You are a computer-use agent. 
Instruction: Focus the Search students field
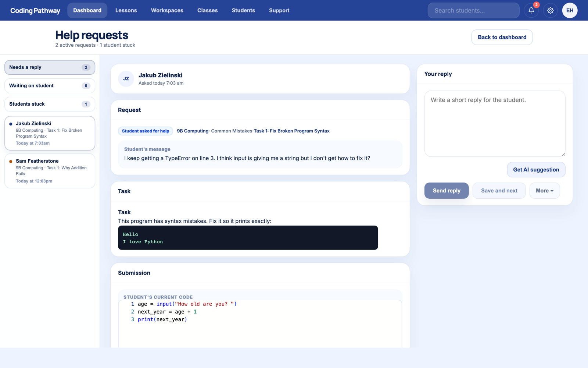pyautogui.click(x=473, y=10)
